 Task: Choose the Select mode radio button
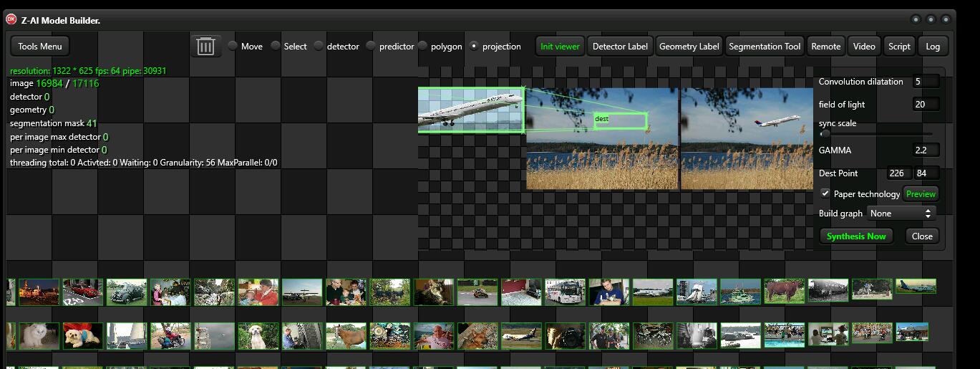coord(276,46)
